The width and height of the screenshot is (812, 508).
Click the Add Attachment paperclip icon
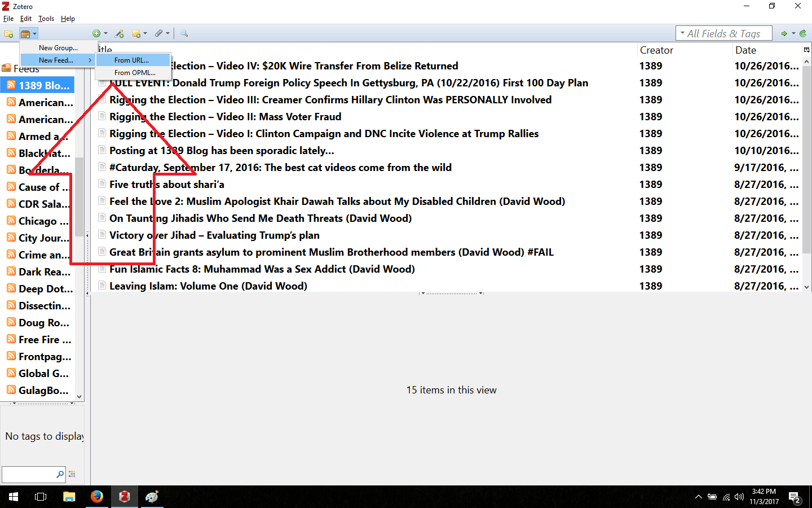[x=159, y=34]
